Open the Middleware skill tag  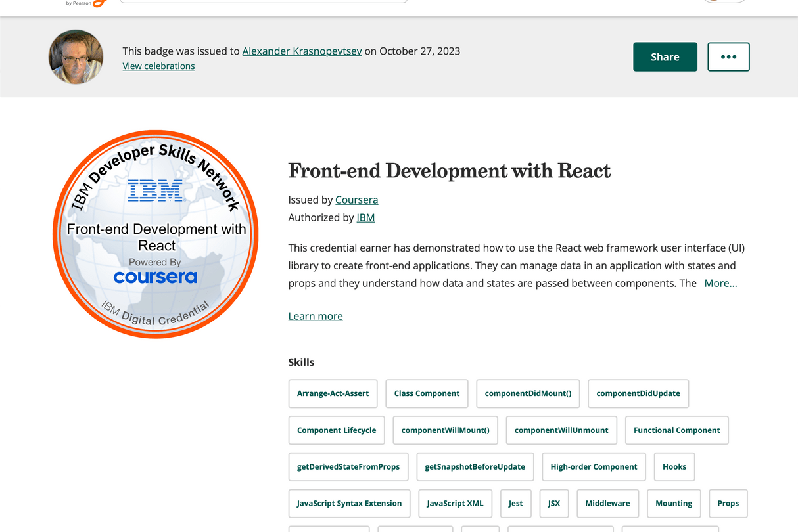pos(607,504)
